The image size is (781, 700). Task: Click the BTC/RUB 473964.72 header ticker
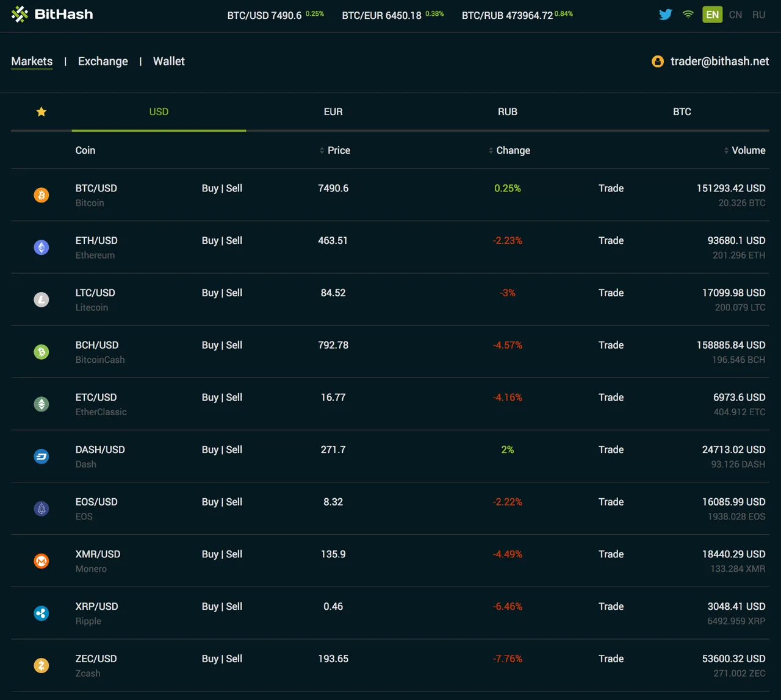(517, 15)
